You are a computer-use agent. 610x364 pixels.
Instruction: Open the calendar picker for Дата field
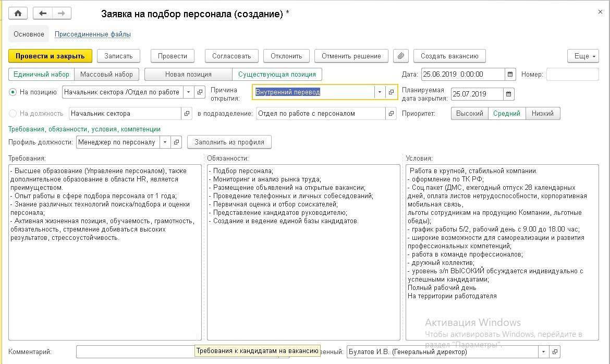click(x=510, y=74)
